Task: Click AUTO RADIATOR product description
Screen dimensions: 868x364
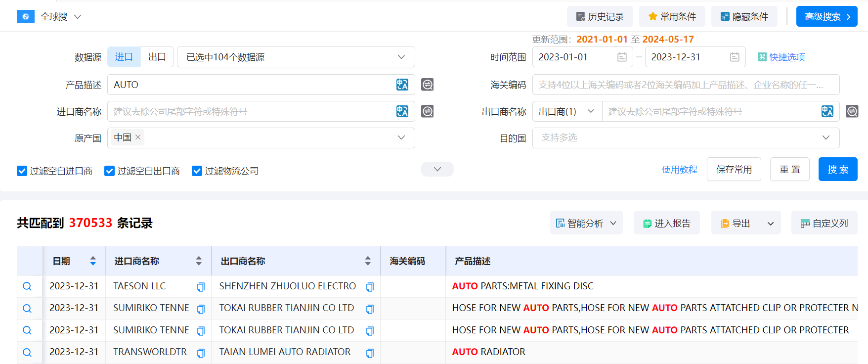Action: coord(488,352)
